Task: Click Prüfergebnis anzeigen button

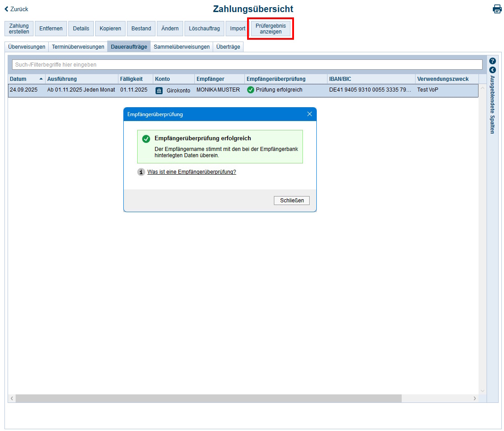Action: click(x=270, y=29)
